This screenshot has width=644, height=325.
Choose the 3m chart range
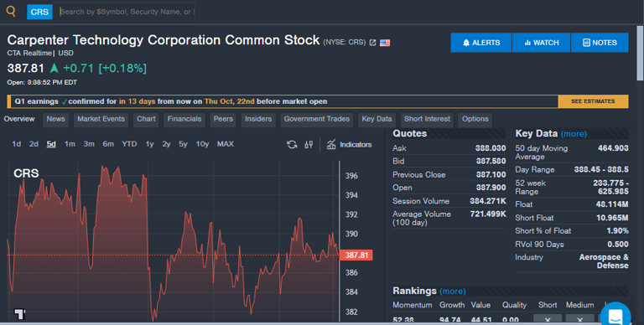89,144
